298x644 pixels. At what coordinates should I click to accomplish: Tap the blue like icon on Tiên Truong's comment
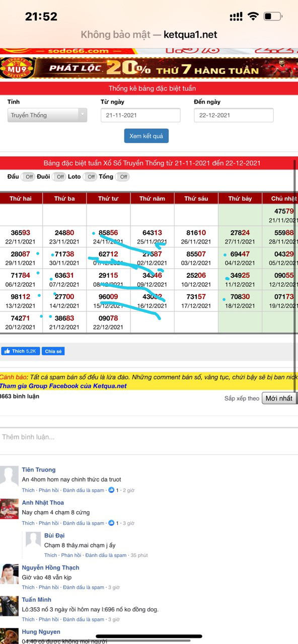coord(112,490)
